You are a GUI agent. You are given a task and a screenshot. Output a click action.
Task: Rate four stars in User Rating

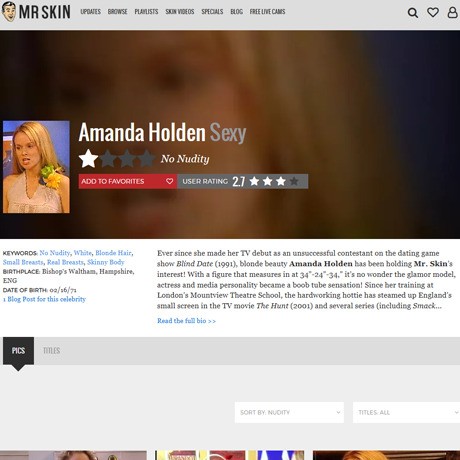294,181
